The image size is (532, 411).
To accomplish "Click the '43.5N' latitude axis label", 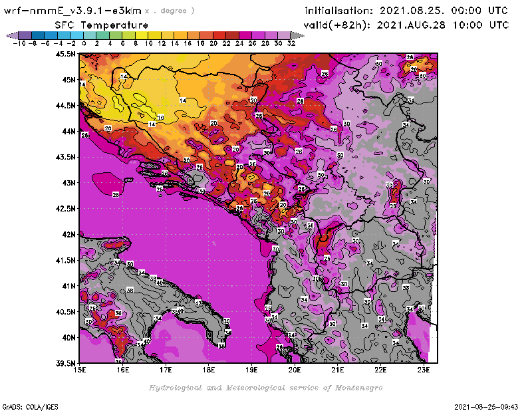I will pyautogui.click(x=65, y=157).
